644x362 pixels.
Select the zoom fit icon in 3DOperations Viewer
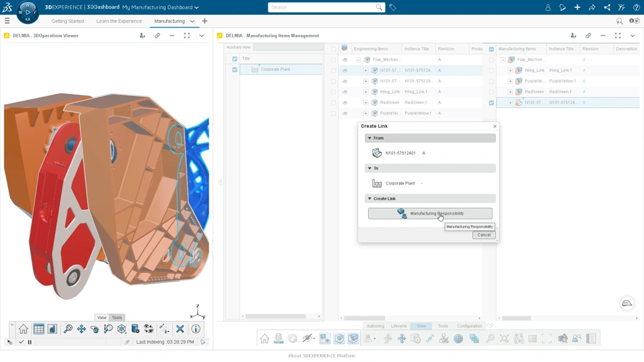(x=68, y=328)
